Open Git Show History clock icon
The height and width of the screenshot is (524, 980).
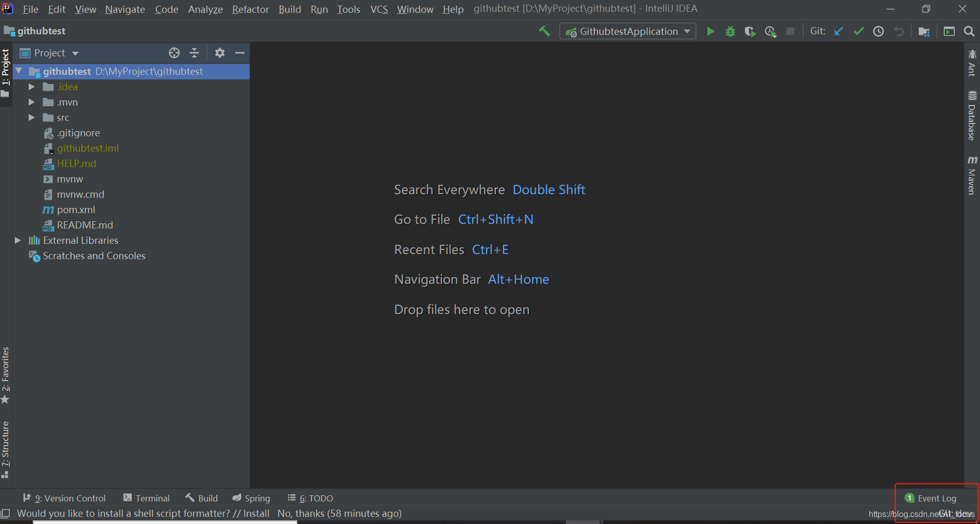[x=879, y=31]
